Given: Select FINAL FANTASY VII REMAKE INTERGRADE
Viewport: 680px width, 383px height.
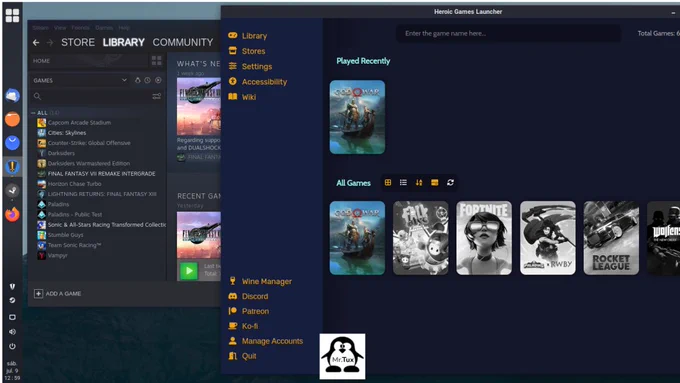Looking at the screenshot, I should tap(96, 173).
